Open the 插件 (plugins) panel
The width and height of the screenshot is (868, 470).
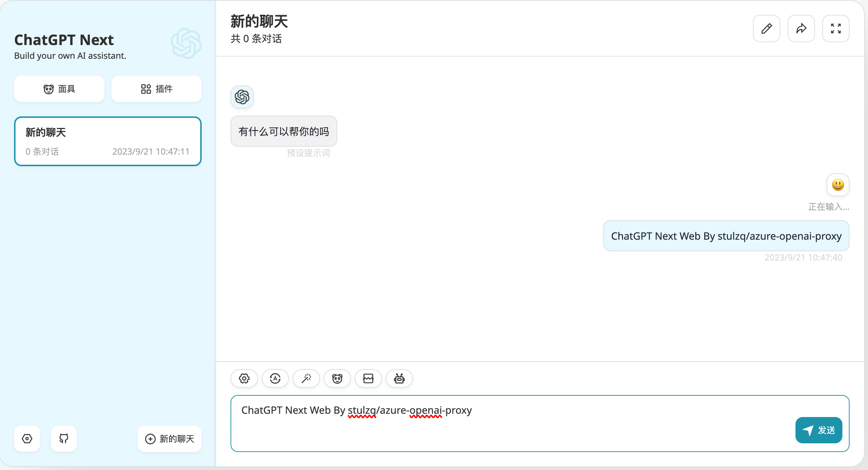(x=156, y=89)
